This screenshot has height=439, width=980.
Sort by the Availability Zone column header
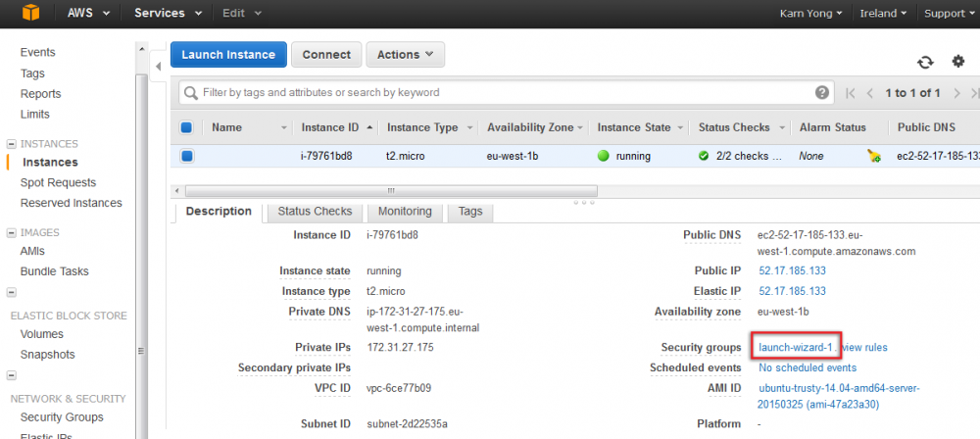tap(530, 127)
